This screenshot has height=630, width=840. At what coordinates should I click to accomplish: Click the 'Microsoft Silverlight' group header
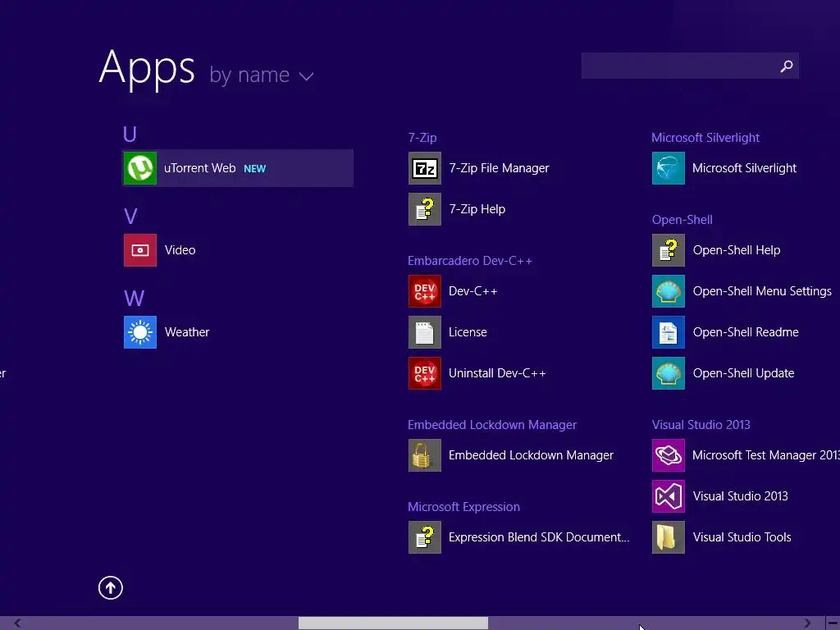point(705,138)
